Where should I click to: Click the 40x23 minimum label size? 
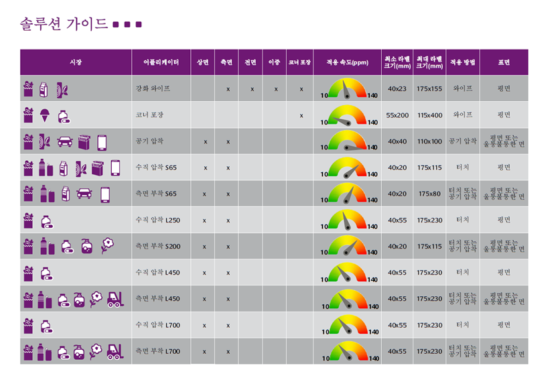click(x=397, y=88)
